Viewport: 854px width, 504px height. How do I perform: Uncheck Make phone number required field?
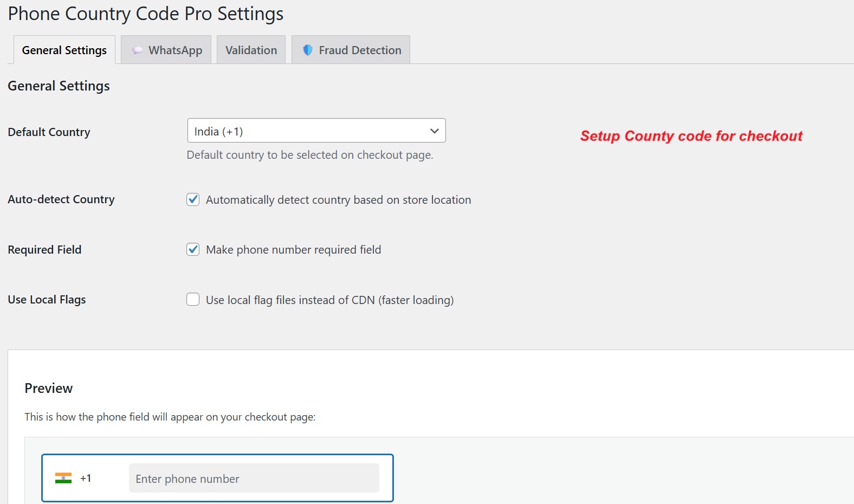pos(193,249)
